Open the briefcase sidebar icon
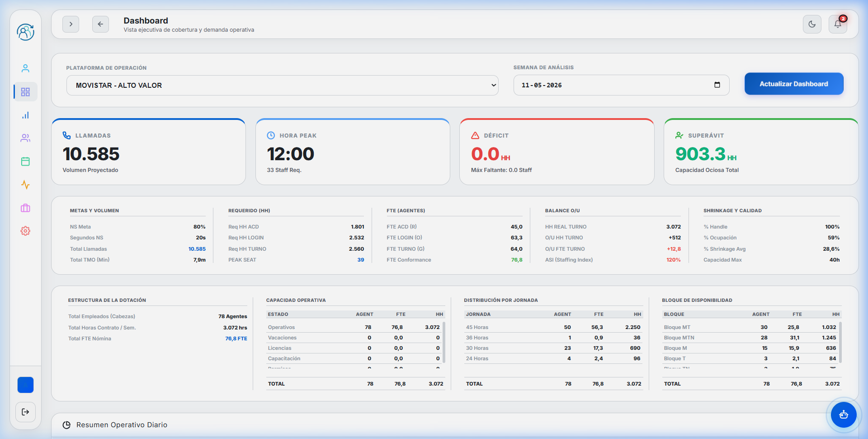868x439 pixels. [x=25, y=208]
